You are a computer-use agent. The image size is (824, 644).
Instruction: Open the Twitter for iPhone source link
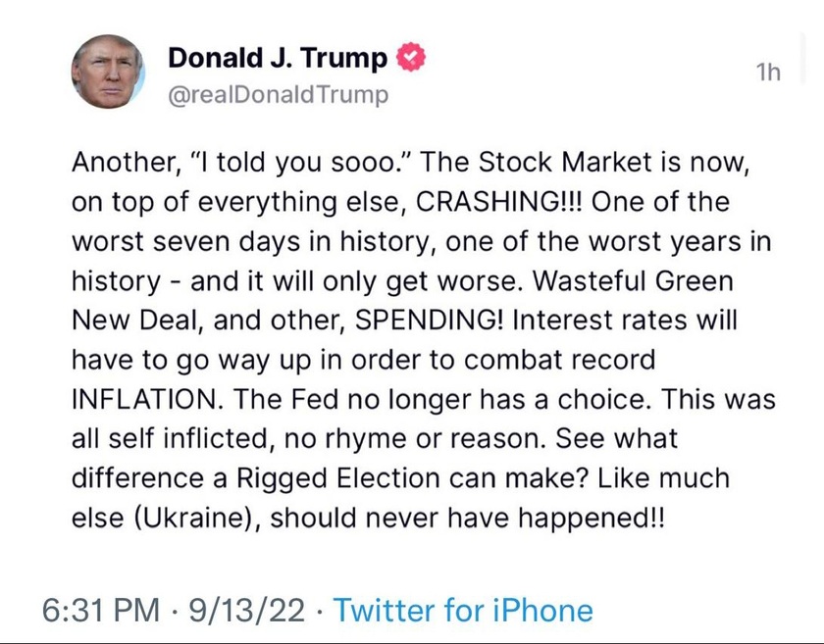[463, 611]
